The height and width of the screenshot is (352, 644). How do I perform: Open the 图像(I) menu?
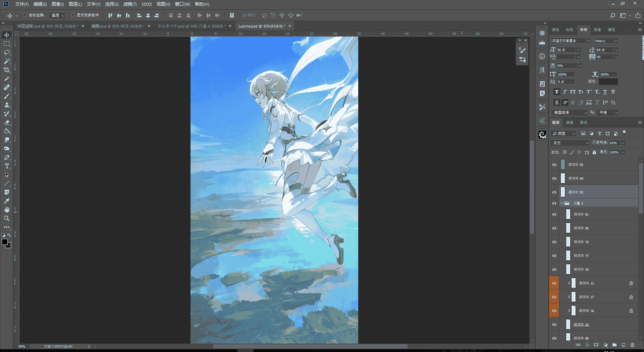(58, 4)
